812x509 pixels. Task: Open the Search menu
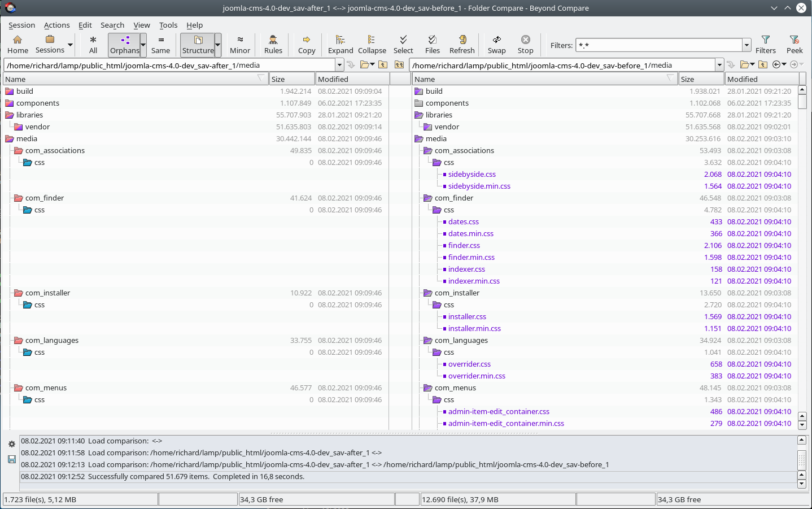112,25
